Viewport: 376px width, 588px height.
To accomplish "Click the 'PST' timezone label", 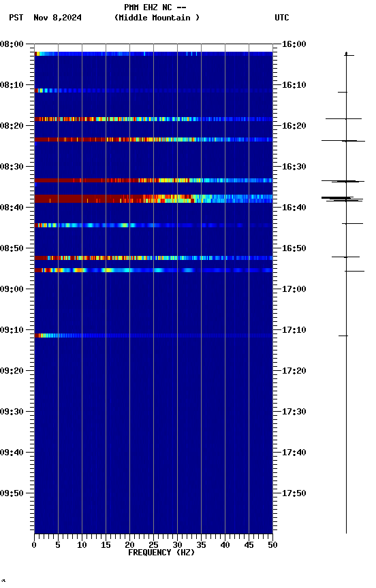I will pos(16,18).
